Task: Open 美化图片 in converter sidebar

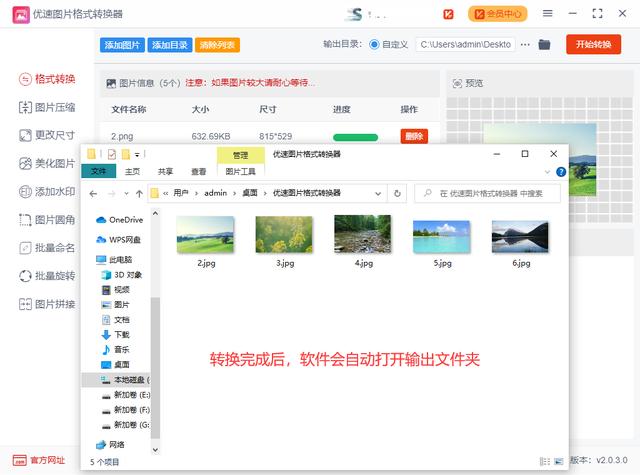Action: pos(47,164)
